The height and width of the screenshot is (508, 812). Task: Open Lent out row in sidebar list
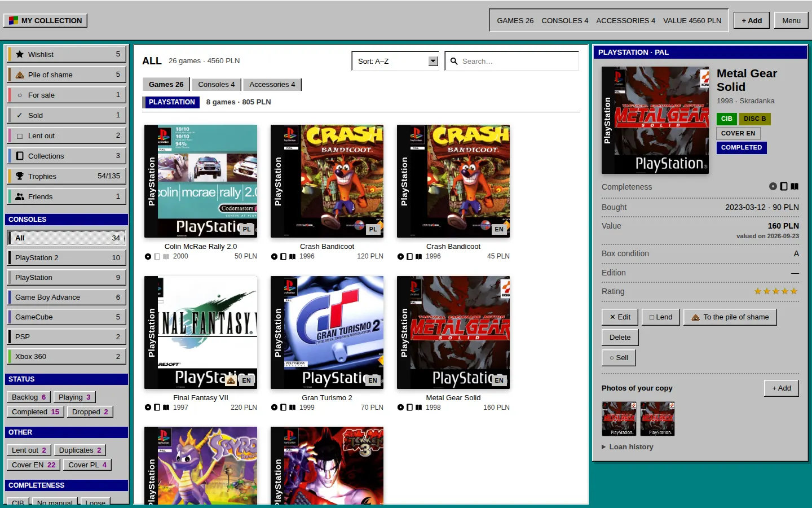[67, 135]
